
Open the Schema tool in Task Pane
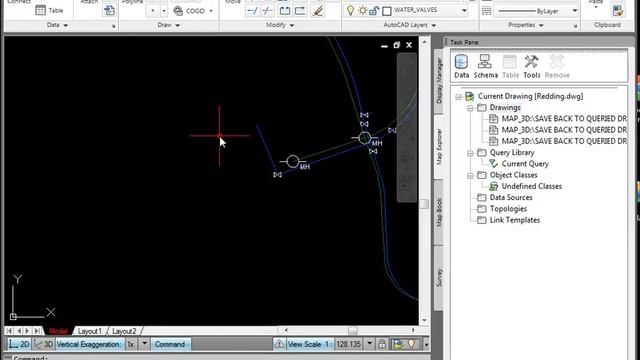click(x=485, y=66)
